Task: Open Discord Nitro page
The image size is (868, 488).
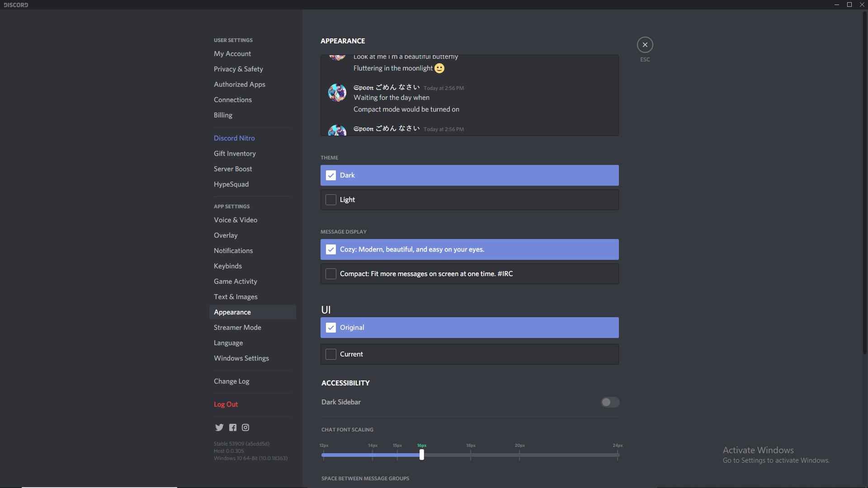Action: [234, 138]
